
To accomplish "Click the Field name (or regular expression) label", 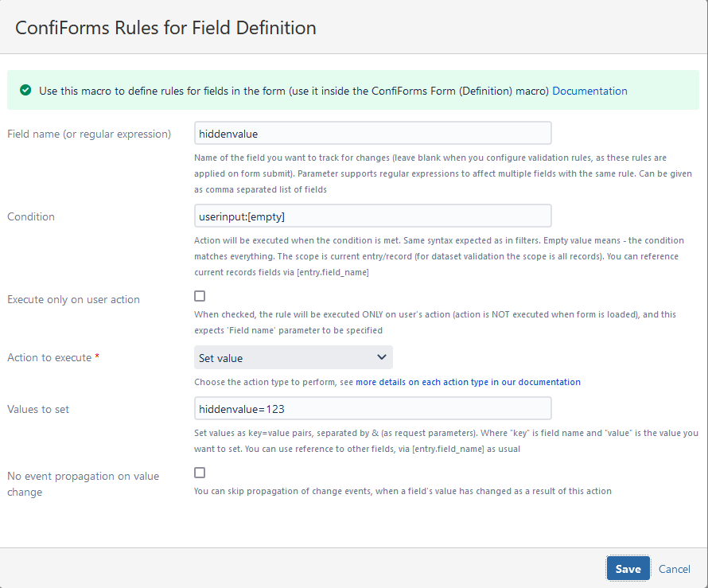I will point(89,134).
